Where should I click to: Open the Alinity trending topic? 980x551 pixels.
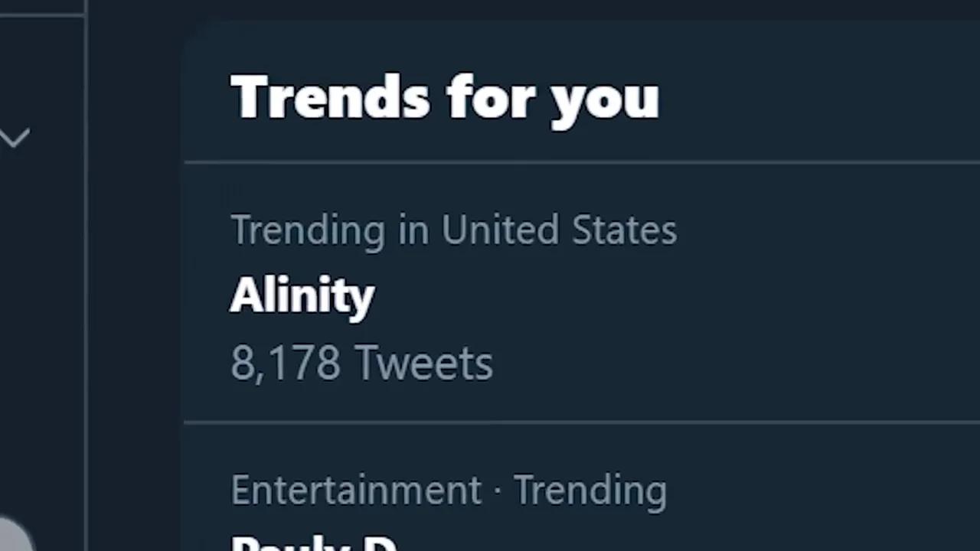tap(302, 295)
